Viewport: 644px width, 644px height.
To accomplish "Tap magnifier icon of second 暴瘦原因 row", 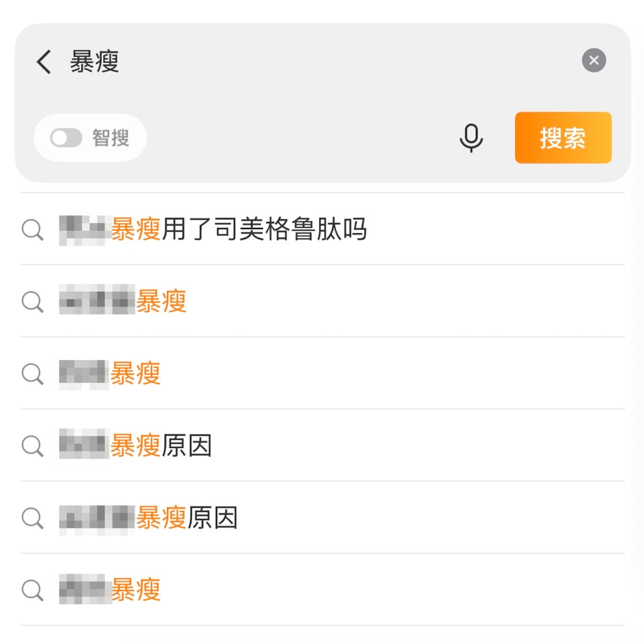I will pos(32,518).
